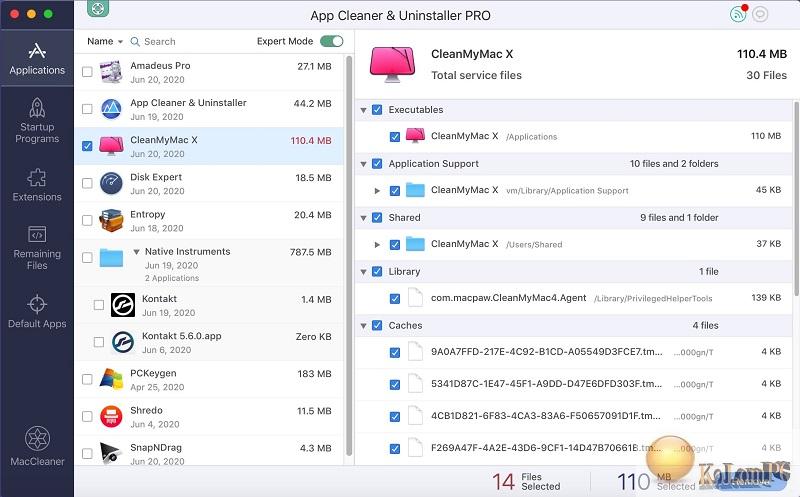Click the search magnifier icon

(x=135, y=41)
